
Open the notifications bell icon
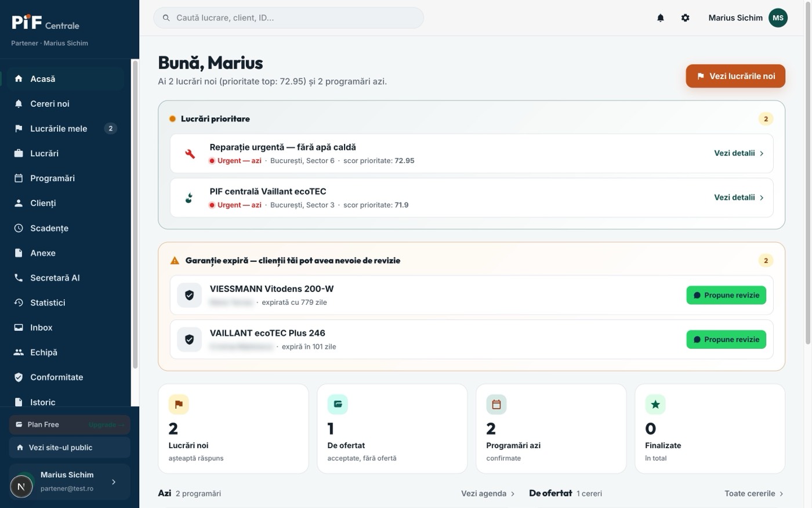coord(660,18)
